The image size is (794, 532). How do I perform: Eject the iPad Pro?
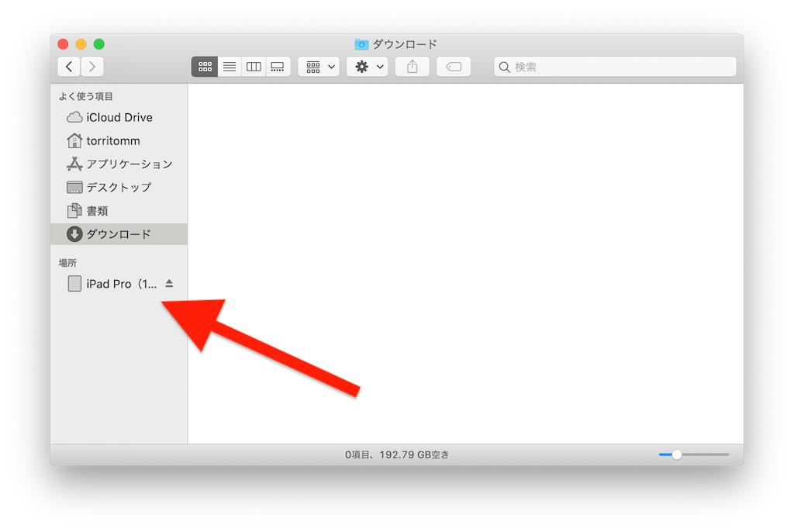168,283
